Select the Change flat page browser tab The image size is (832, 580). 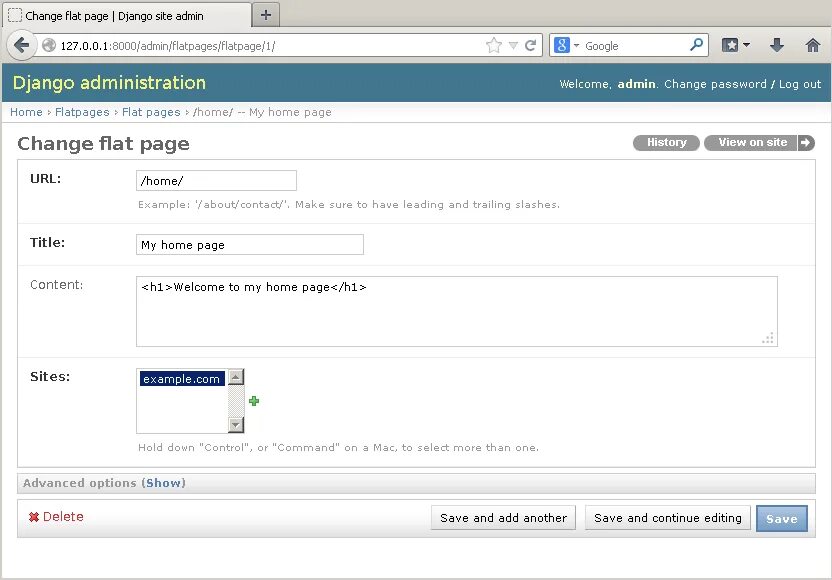tap(127, 16)
